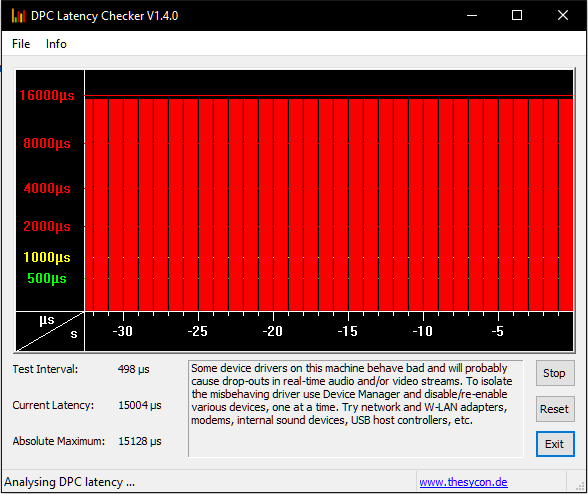Screen dimensions: 588x494
Task: Open the Info menu
Action: tap(56, 44)
